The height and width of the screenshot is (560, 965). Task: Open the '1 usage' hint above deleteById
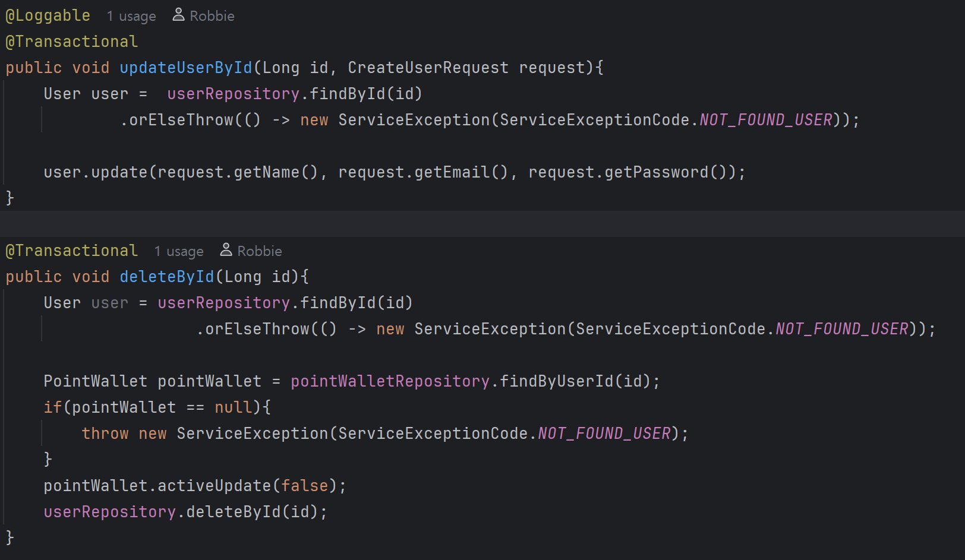click(179, 251)
